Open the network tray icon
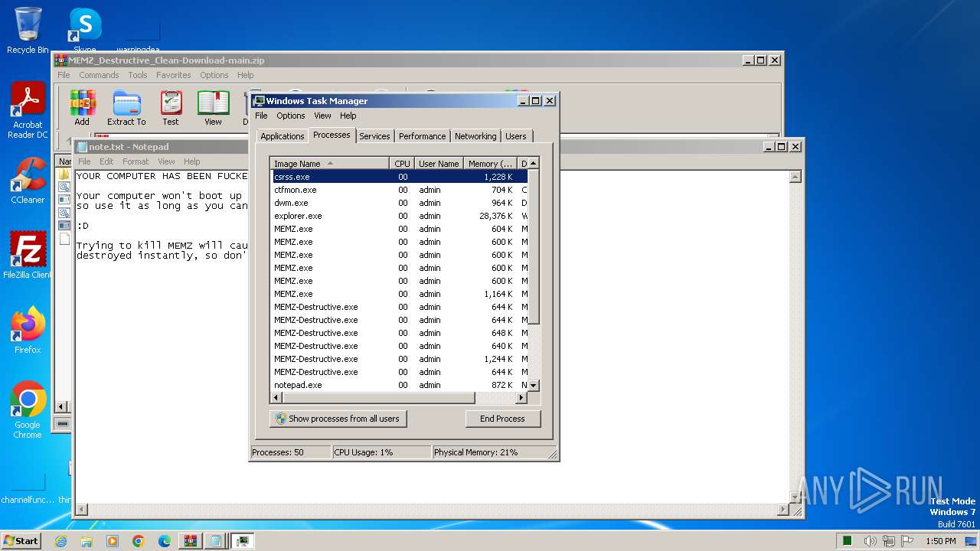Image resolution: width=980 pixels, height=551 pixels. point(890,541)
